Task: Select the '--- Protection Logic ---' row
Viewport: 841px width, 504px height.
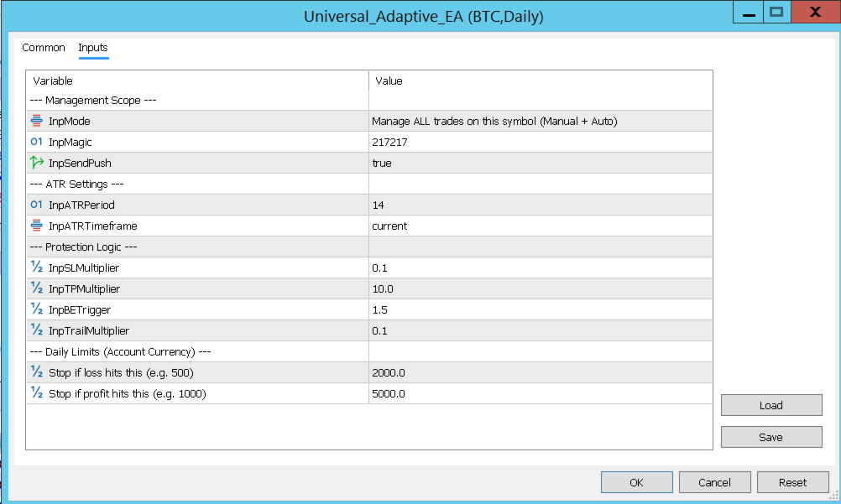Action: click(x=369, y=247)
